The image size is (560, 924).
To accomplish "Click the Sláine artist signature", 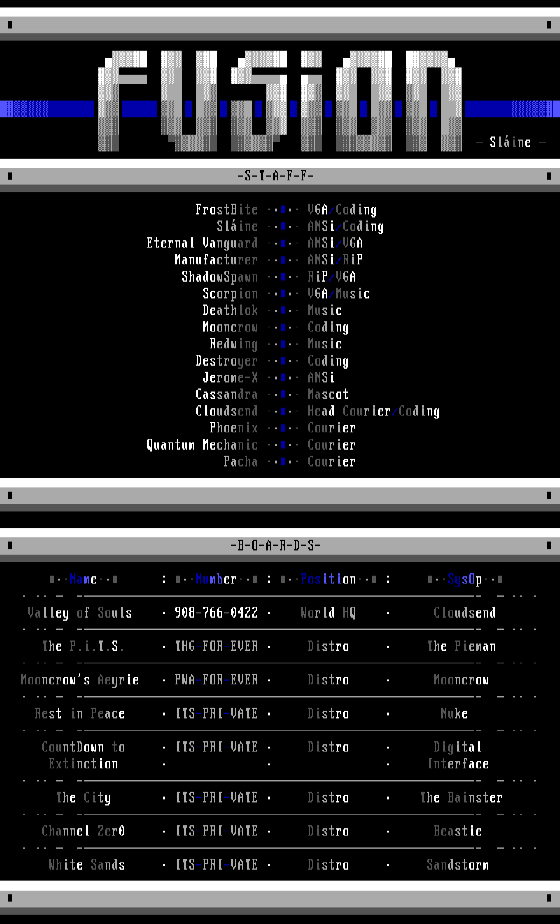I will 509,142.
